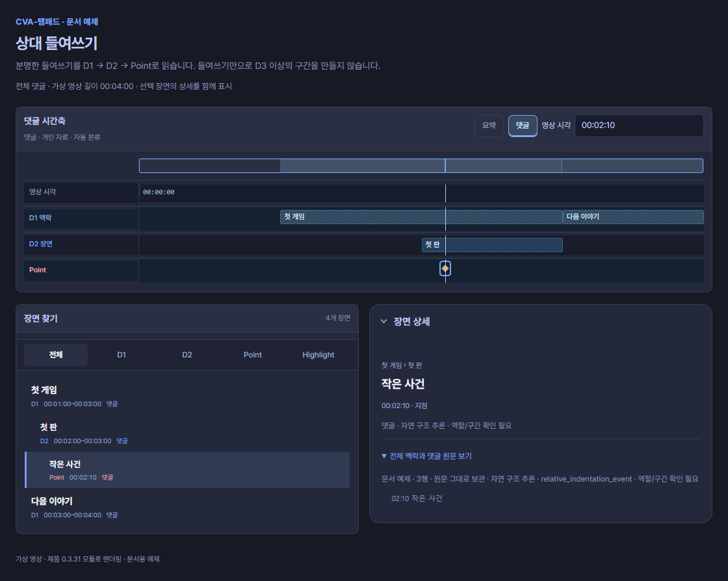The width and height of the screenshot is (728, 581).
Task: Click the D1 맥락 track label
Action: 40,218
